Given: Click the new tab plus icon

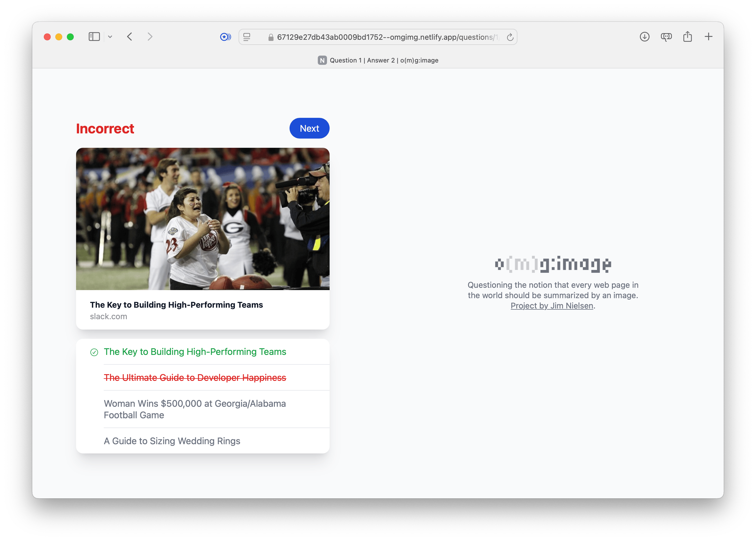Looking at the screenshot, I should tap(709, 37).
